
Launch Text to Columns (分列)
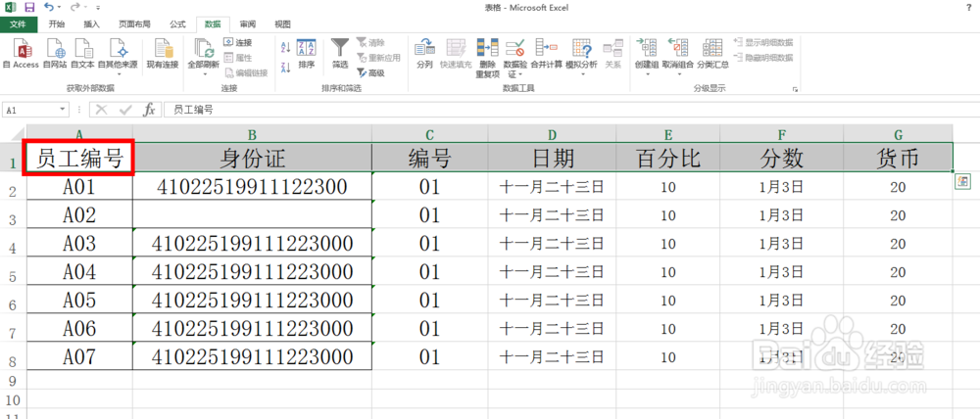coord(424,54)
